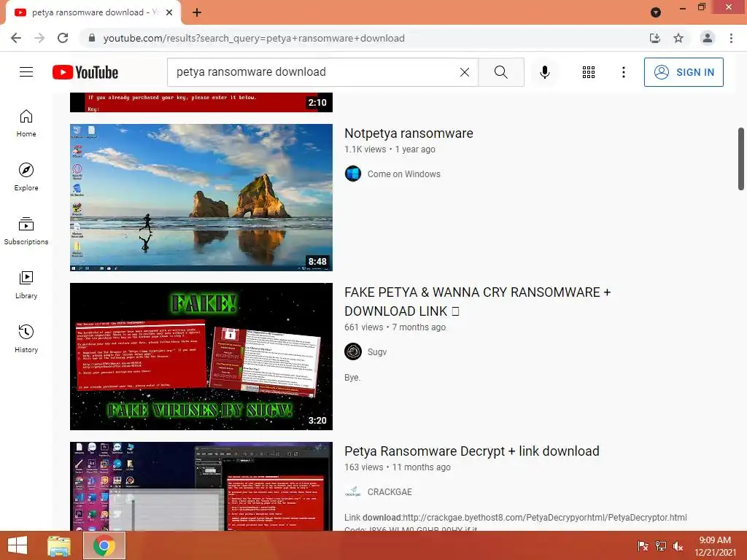Viewport: 747px width, 560px height.
Task: Clear the search box with the X icon
Action: tap(465, 72)
